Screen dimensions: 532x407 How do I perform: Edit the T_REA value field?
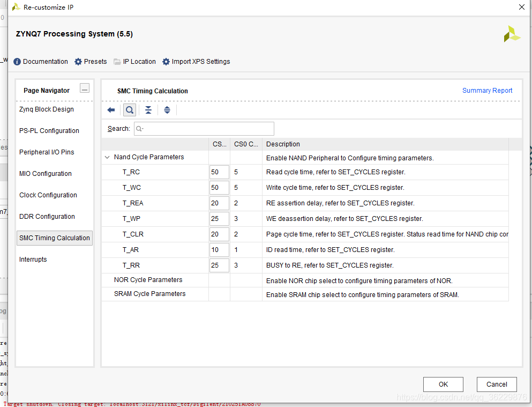[219, 203]
